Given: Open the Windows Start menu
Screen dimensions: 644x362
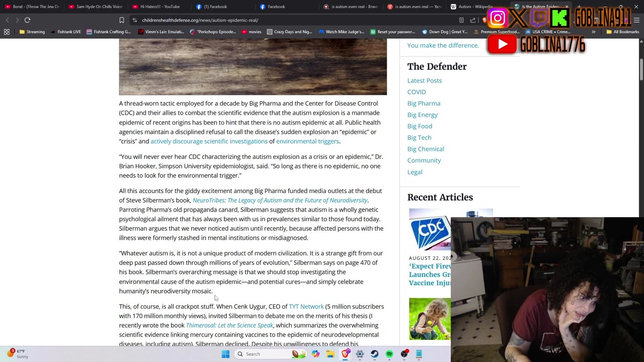Looking at the screenshot, I should tap(225, 354).
